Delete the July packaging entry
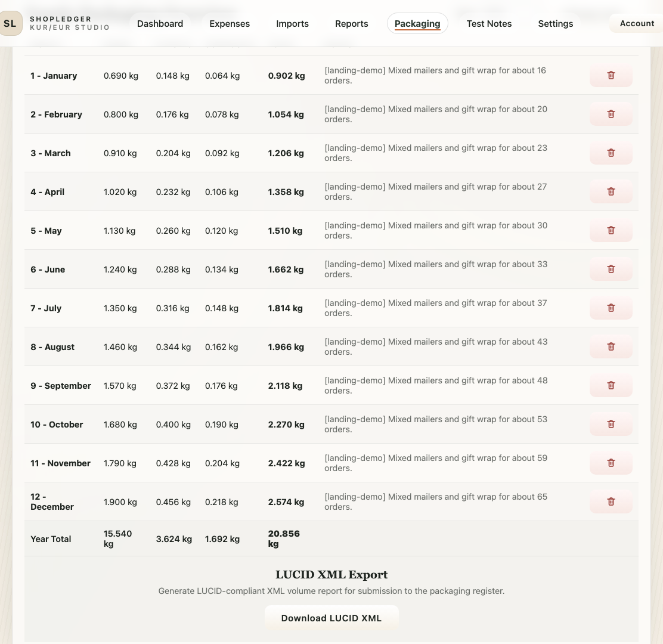 pos(611,308)
